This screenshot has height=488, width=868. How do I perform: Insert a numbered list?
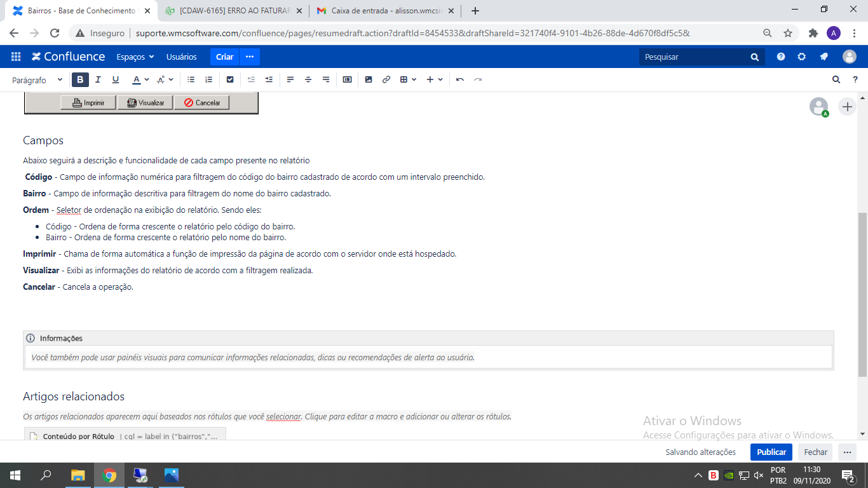pos(208,79)
